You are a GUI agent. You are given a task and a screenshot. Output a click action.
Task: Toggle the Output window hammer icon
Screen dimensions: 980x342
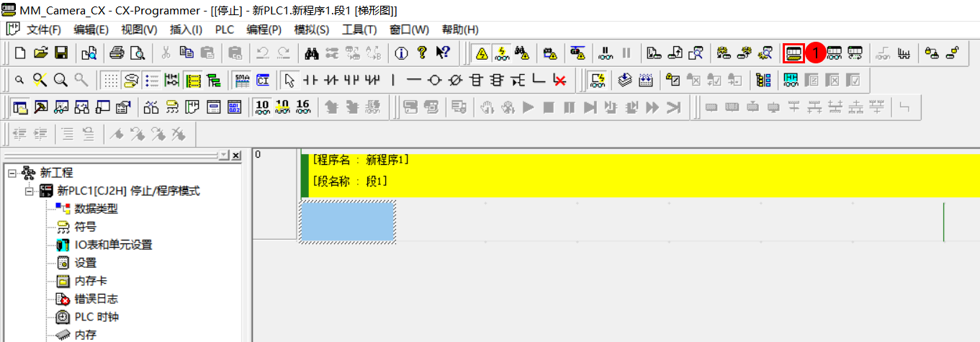41,107
